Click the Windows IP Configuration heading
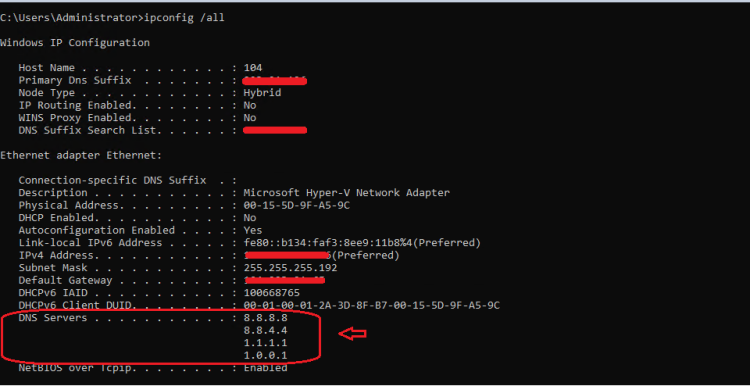The width and height of the screenshot is (750, 386). pyautogui.click(x=75, y=43)
